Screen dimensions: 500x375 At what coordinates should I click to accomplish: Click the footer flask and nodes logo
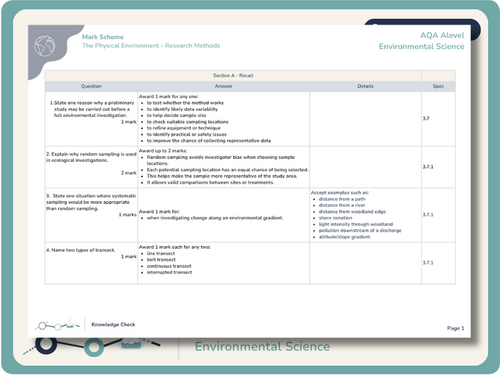coord(57,324)
